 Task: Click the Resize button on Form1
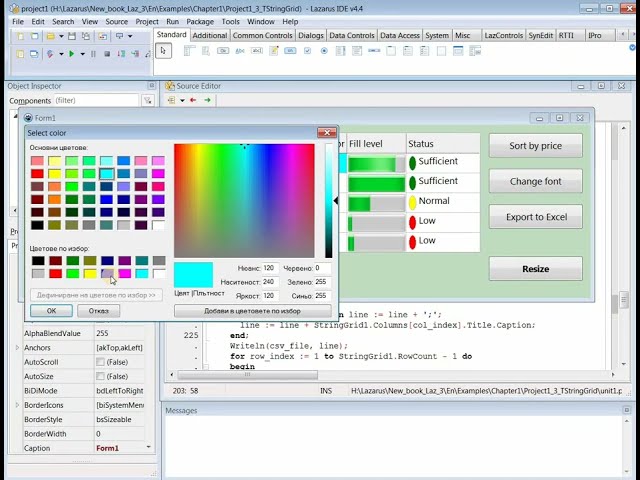pos(536,269)
